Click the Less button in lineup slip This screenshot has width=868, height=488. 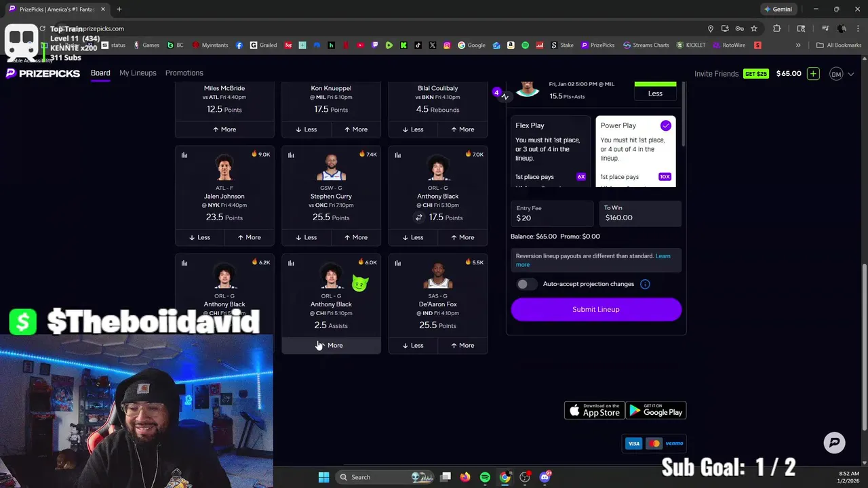655,94
